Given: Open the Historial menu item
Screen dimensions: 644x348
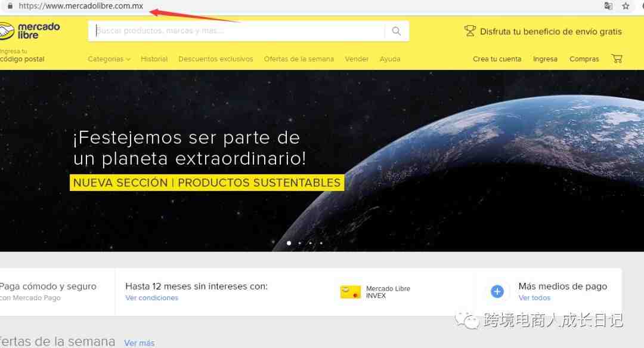Looking at the screenshot, I should pos(154,59).
